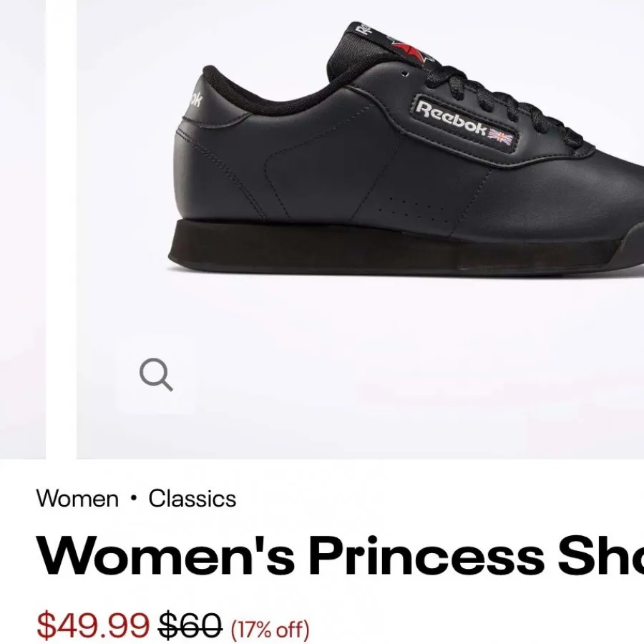This screenshot has height=644, width=644.
Task: Click the Union Jack flag on shoe
Action: [x=501, y=137]
